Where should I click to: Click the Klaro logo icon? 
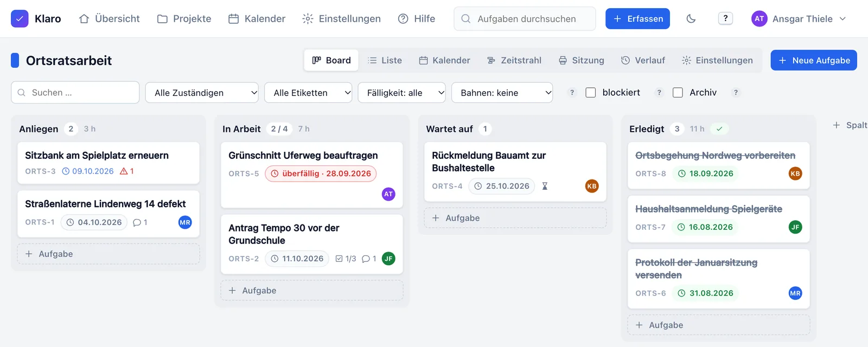(20, 18)
